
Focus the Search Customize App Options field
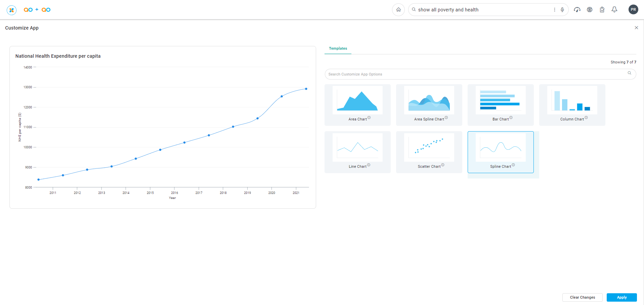tap(477, 74)
